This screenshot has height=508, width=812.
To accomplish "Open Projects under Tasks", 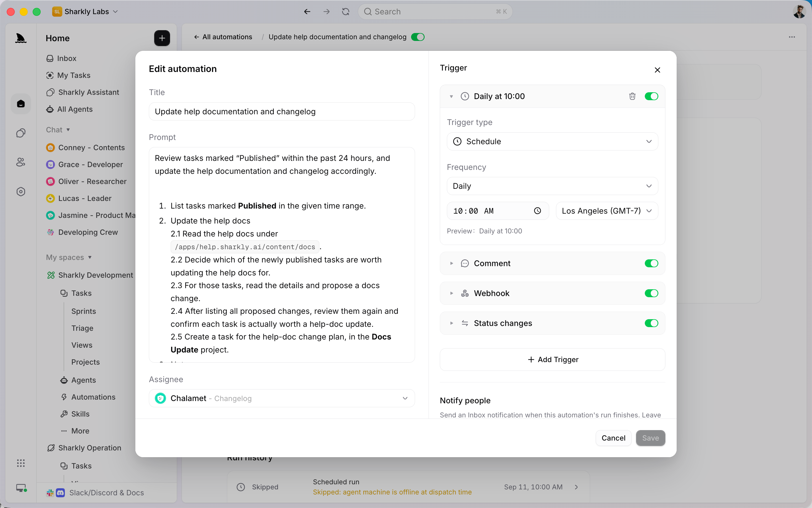I will click(x=85, y=362).
